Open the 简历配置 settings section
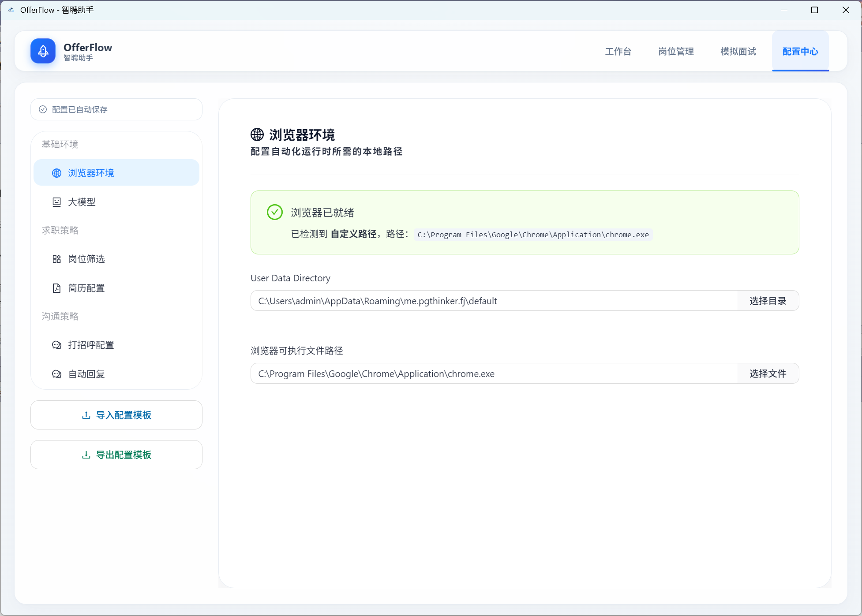This screenshot has height=616, width=862. pyautogui.click(x=116, y=288)
